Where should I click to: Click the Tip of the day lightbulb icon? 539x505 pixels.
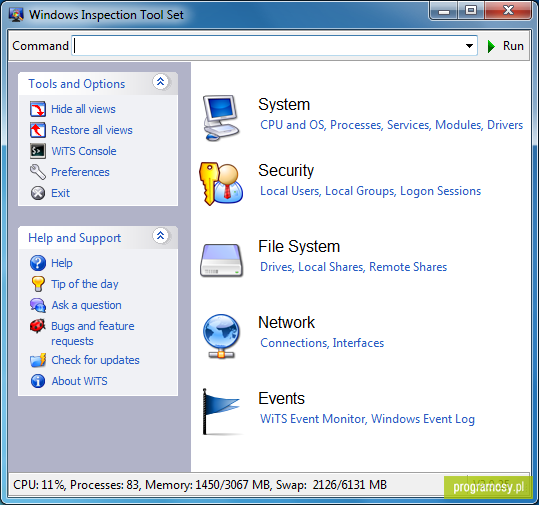tap(37, 284)
